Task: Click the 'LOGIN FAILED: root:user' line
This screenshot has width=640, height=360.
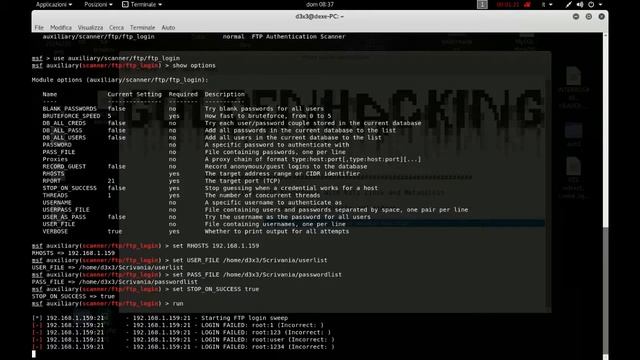Action: [x=183, y=340]
